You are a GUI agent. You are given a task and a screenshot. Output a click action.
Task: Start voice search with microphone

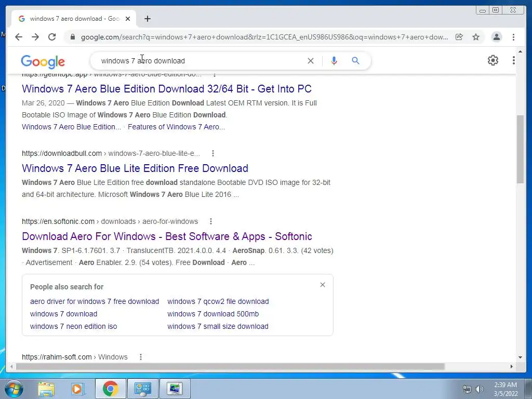[x=334, y=61]
